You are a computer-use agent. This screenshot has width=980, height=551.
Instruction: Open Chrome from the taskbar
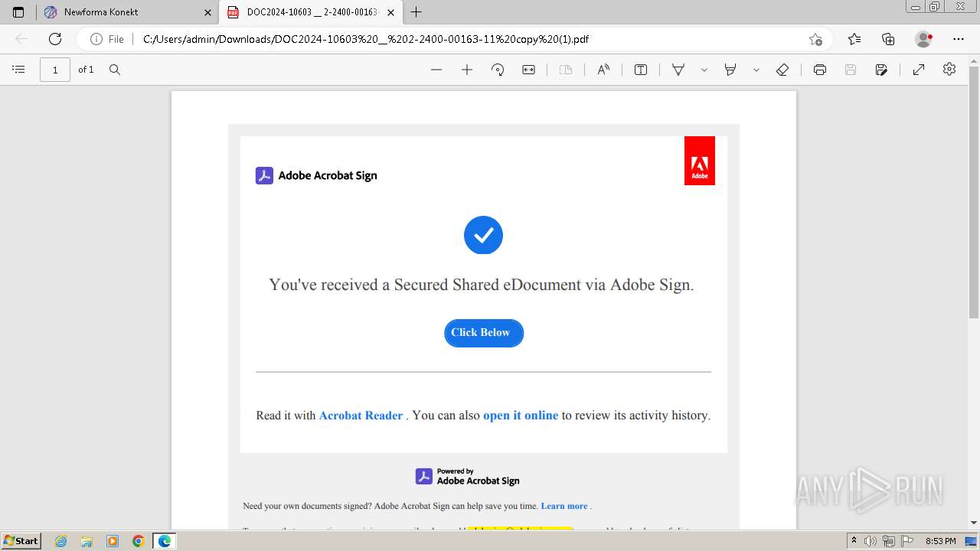point(138,541)
